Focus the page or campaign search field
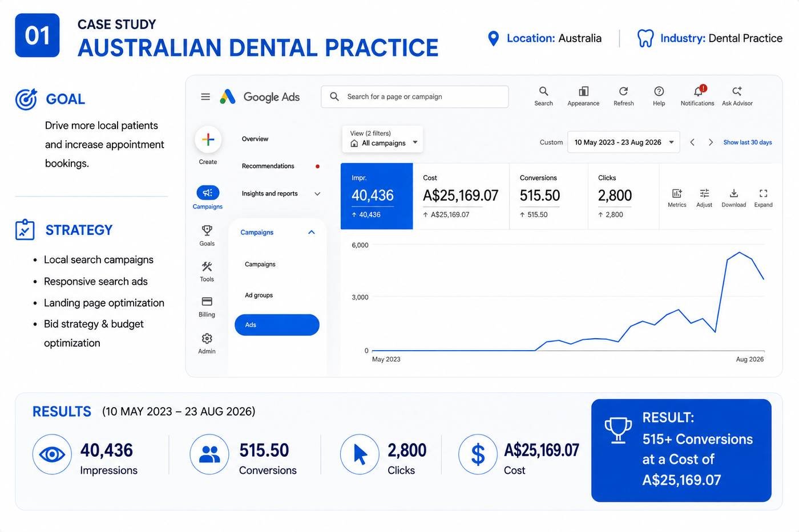The height and width of the screenshot is (532, 799). click(415, 97)
